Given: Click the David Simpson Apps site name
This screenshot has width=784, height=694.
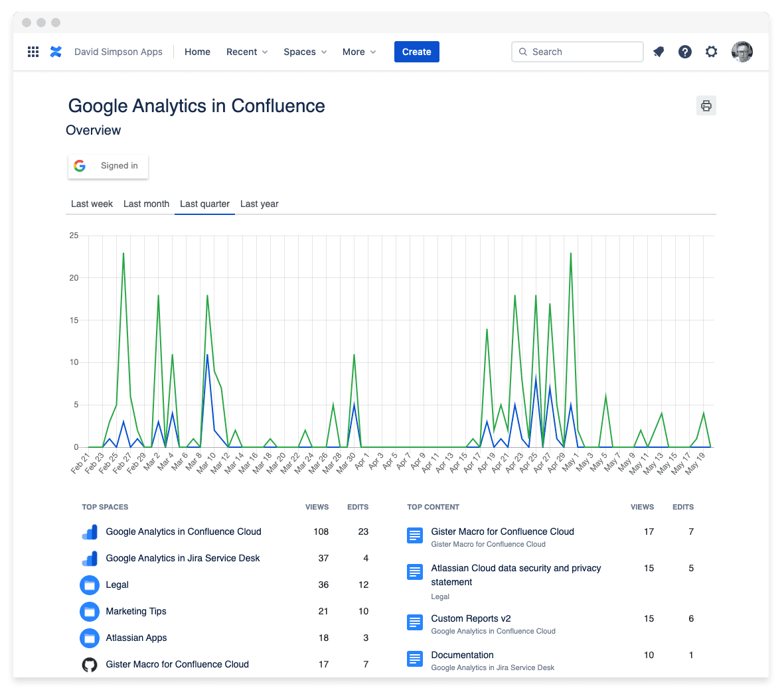Looking at the screenshot, I should pos(119,52).
